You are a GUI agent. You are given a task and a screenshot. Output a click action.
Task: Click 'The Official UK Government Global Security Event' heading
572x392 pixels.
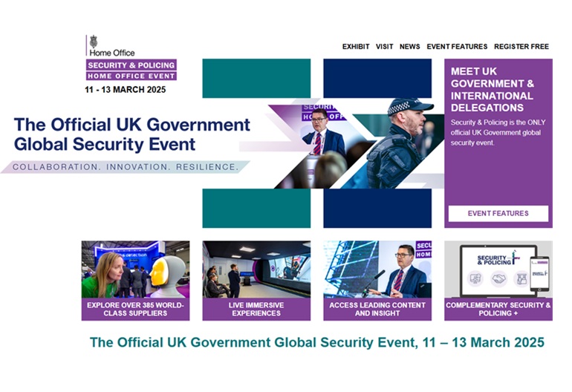(131, 134)
